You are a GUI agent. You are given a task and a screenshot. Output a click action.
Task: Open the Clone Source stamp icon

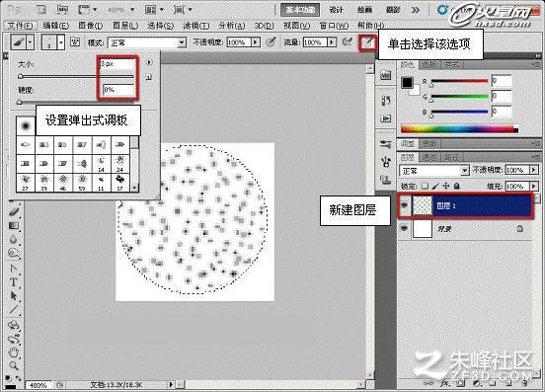coord(385,180)
